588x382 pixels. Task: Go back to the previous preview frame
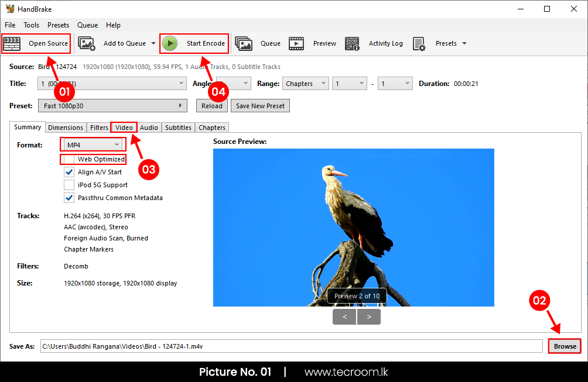pos(344,316)
